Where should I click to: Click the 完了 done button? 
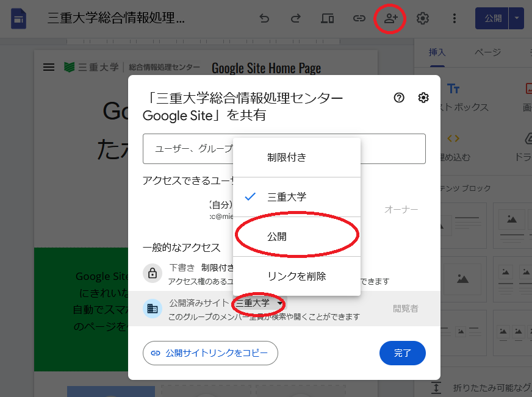pos(403,353)
